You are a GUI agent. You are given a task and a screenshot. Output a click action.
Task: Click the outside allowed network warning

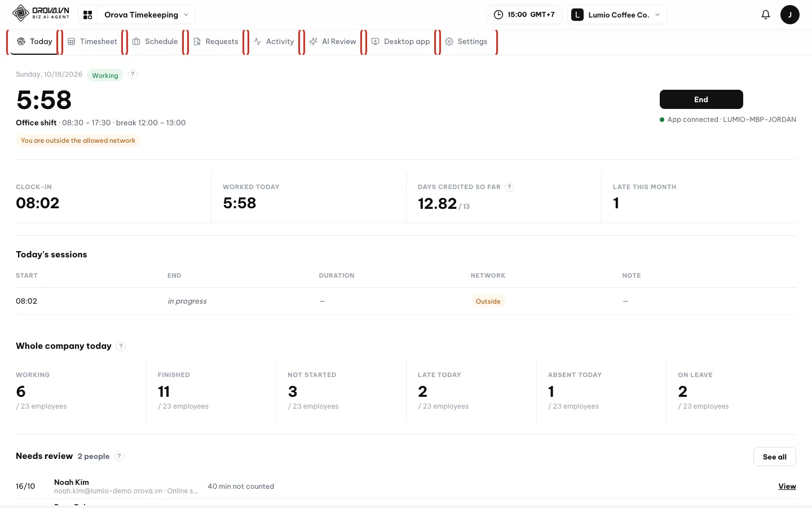coord(78,141)
